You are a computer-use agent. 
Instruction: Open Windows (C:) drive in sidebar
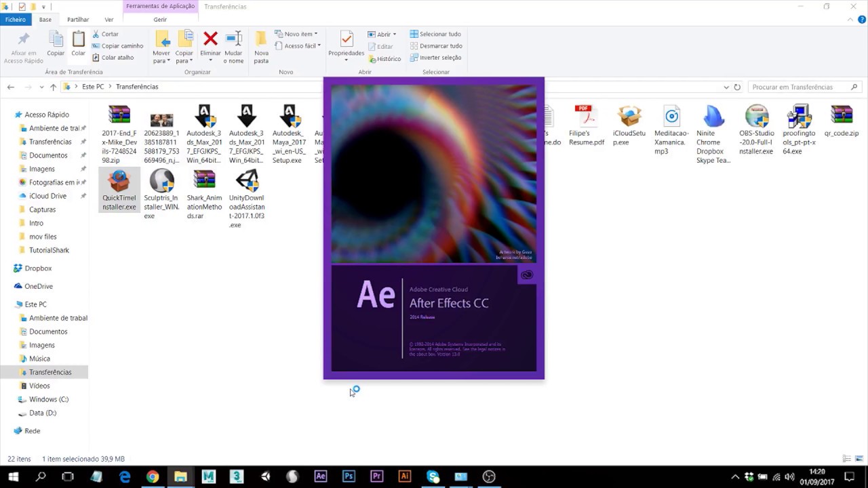[49, 399]
